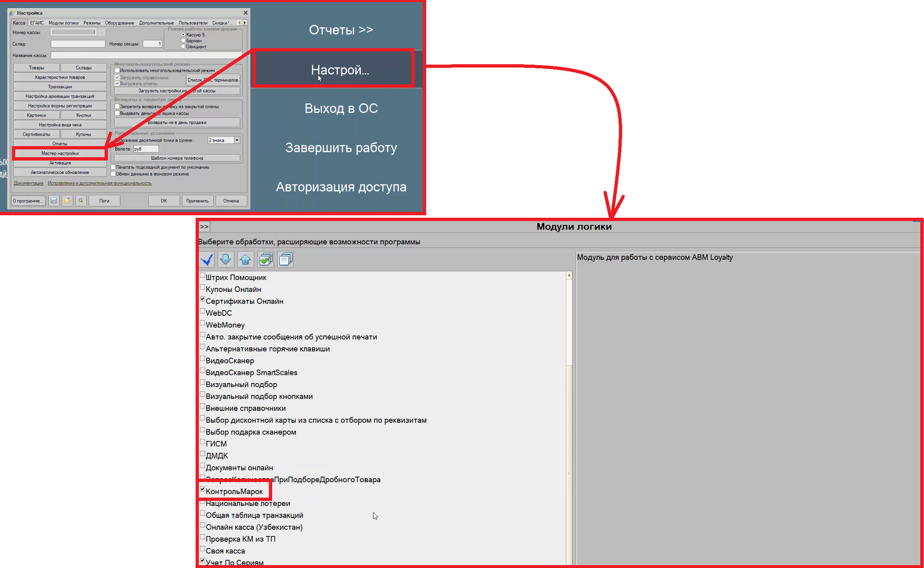Click the move down arrow icon
This screenshot has width=924, height=568.
pos(226,260)
